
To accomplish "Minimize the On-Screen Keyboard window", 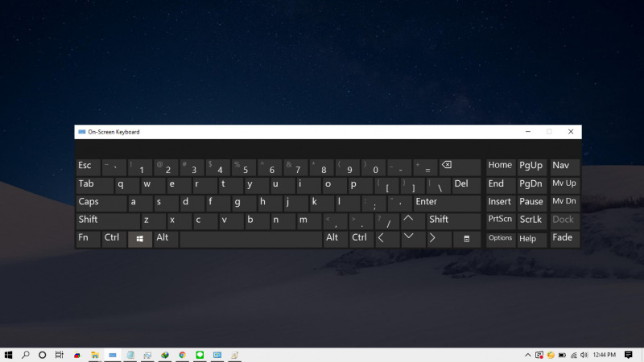I will point(528,132).
